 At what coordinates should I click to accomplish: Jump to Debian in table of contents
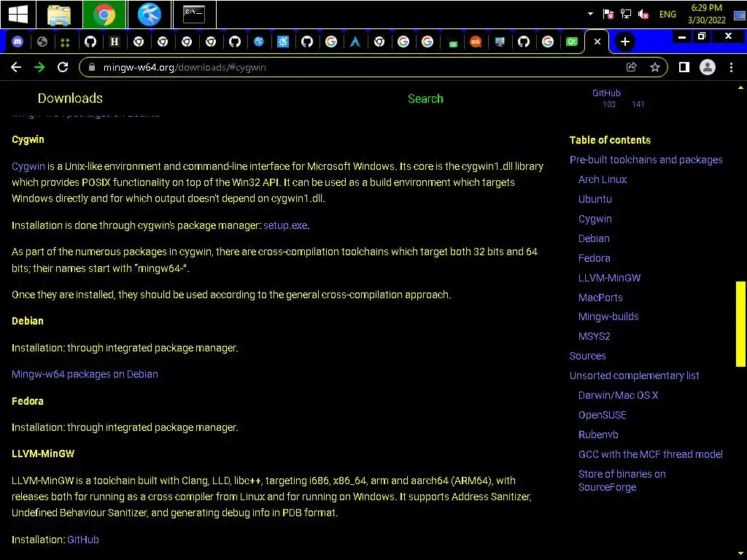tap(594, 238)
